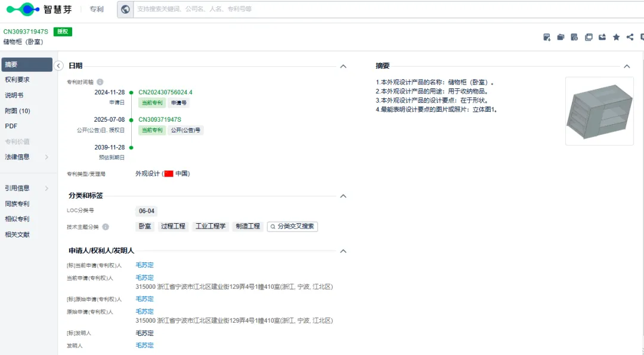Click the globe icon beside search box

[125, 9]
